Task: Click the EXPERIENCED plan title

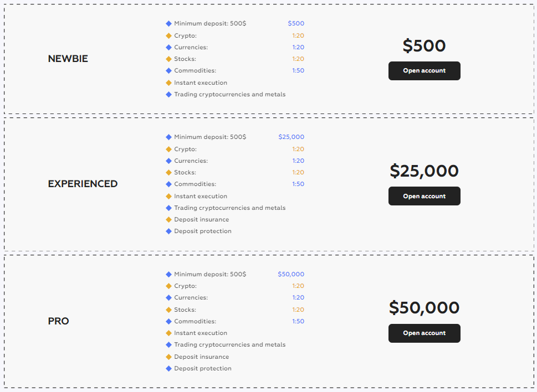Action: point(83,184)
